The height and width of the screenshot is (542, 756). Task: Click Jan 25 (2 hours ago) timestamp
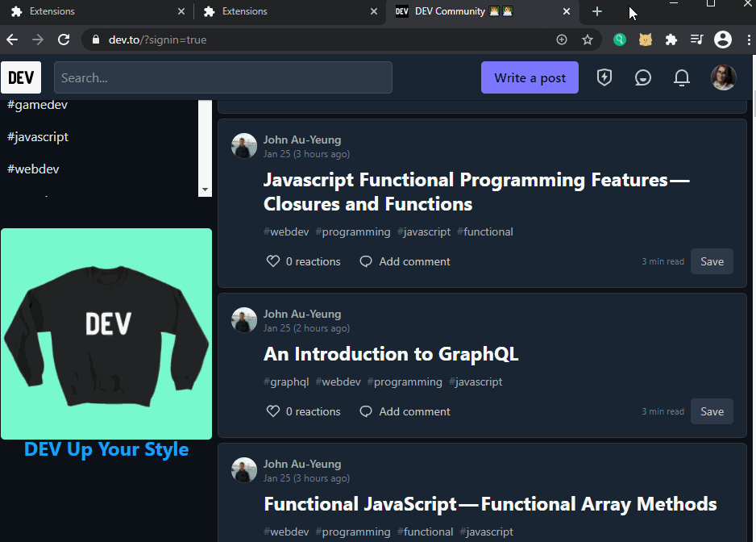click(x=306, y=328)
